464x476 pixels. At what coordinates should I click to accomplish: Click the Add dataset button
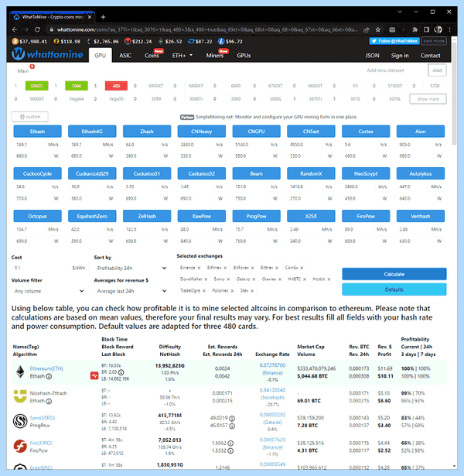pyautogui.click(x=437, y=70)
